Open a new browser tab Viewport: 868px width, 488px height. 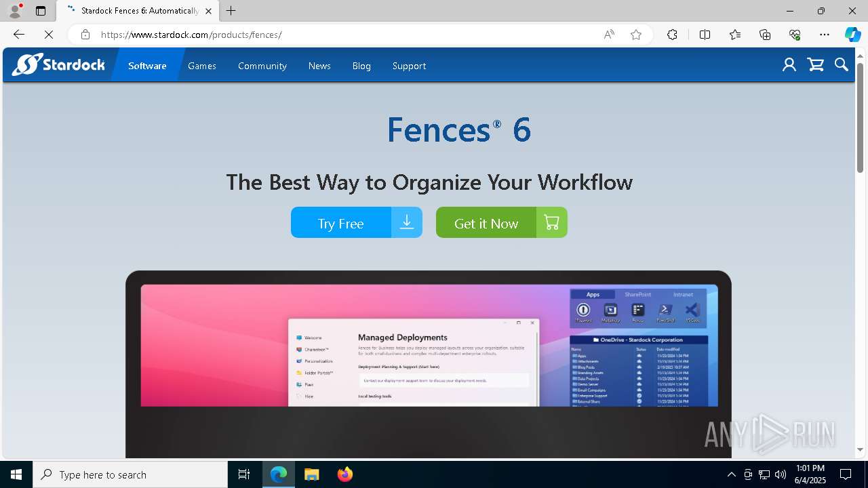pyautogui.click(x=231, y=11)
